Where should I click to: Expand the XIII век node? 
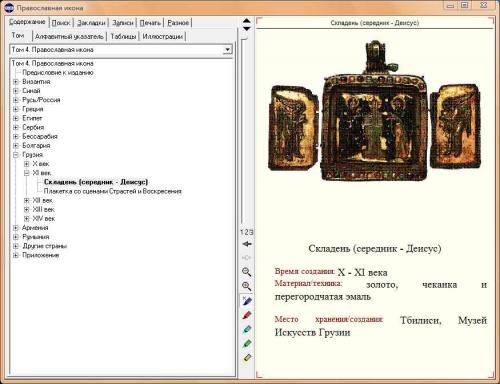(x=27, y=209)
